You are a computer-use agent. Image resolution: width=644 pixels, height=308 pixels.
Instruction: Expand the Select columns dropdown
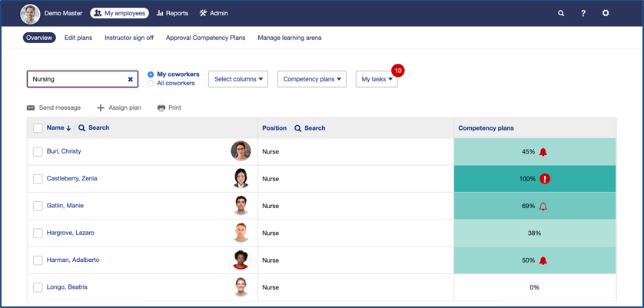(238, 79)
